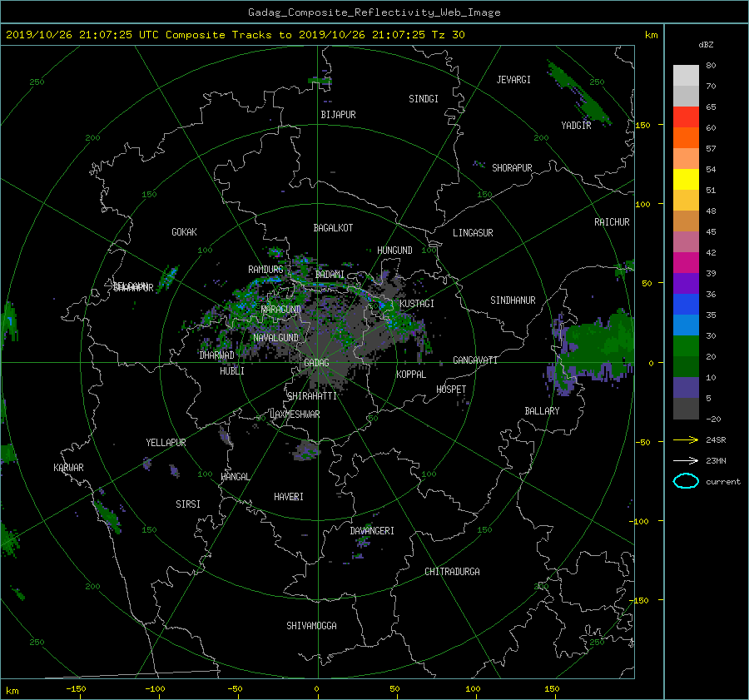
Task: Select the light gray 70 dBZ swatch
Action: tap(686, 76)
